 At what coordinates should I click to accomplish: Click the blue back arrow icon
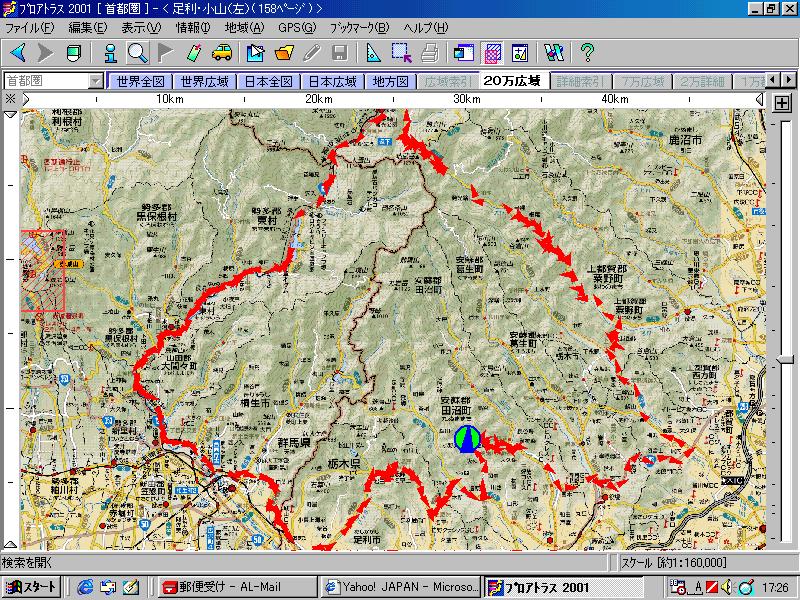(x=18, y=52)
